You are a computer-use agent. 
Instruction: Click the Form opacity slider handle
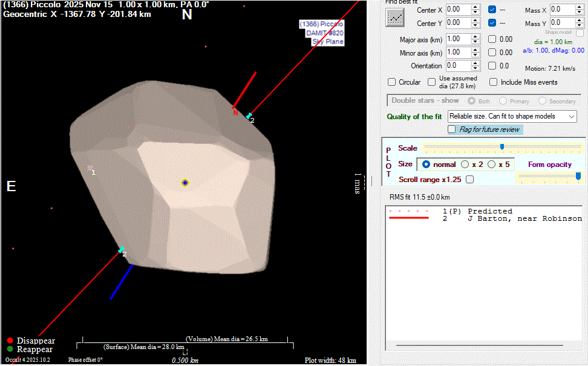pos(578,176)
